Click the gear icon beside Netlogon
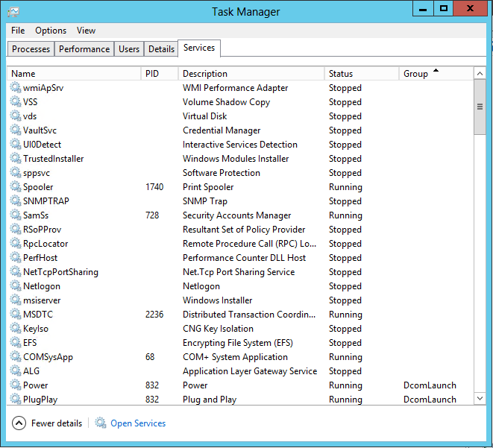The width and height of the screenshot is (493, 448). (x=16, y=285)
